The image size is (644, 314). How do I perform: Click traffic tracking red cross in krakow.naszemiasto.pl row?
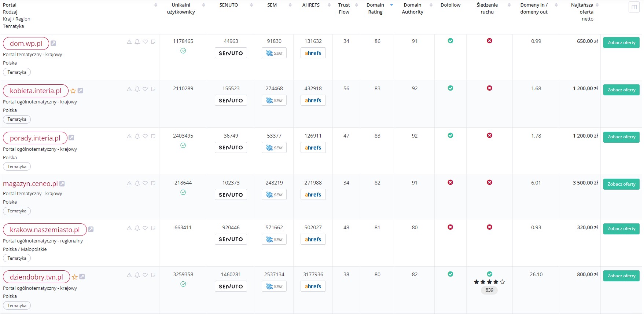click(x=489, y=227)
